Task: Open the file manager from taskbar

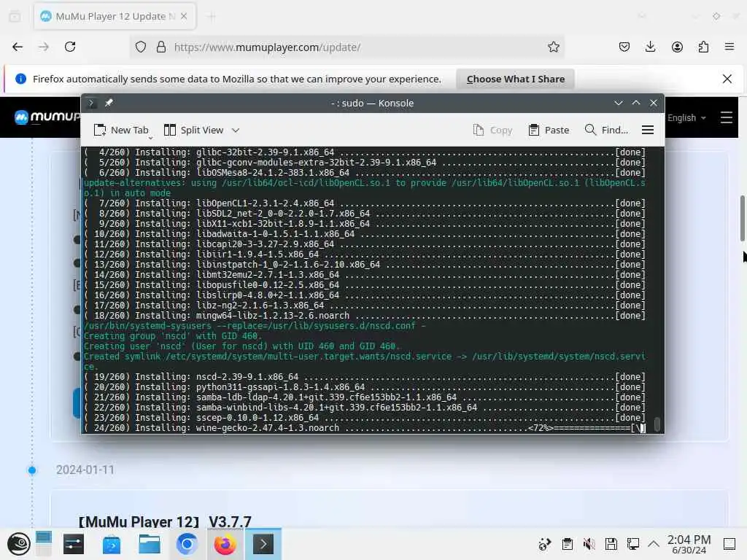Action: coord(149,544)
